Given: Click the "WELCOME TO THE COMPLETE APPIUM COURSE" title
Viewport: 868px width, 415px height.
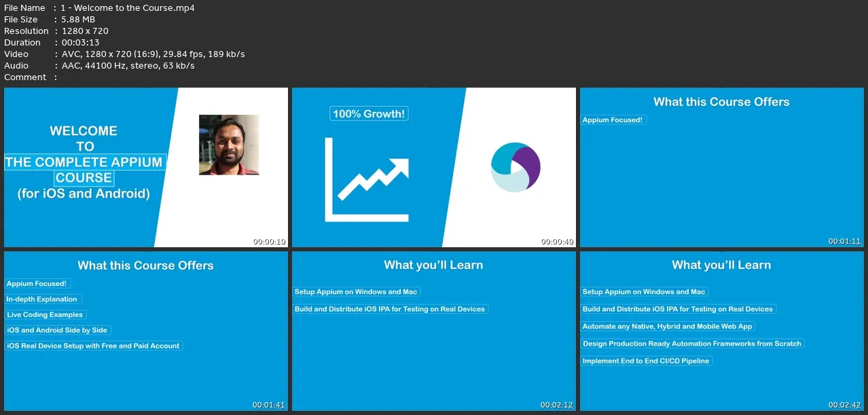Looking at the screenshot, I should 84,154.
